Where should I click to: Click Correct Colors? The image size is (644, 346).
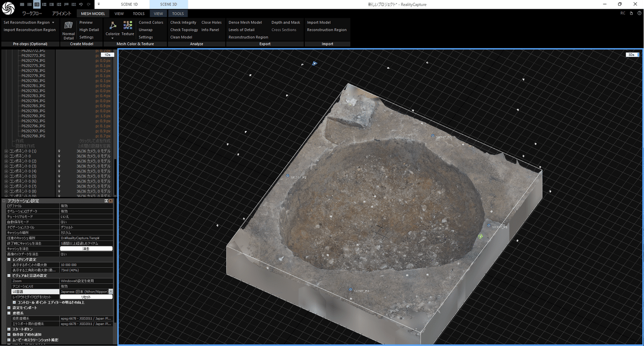click(151, 23)
